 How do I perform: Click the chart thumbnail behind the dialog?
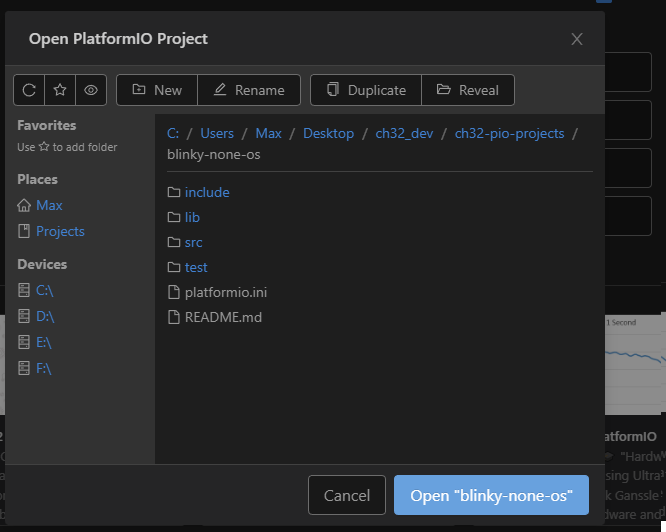pyautogui.click(x=635, y=365)
